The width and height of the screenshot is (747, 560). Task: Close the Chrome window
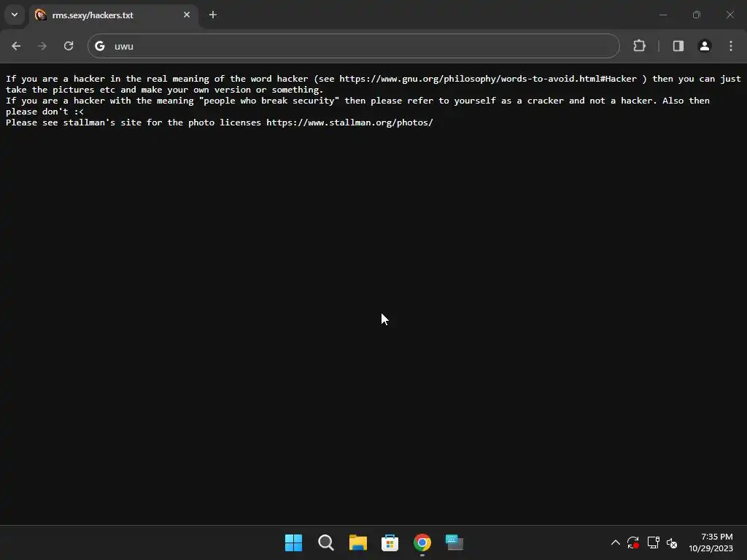pos(729,15)
